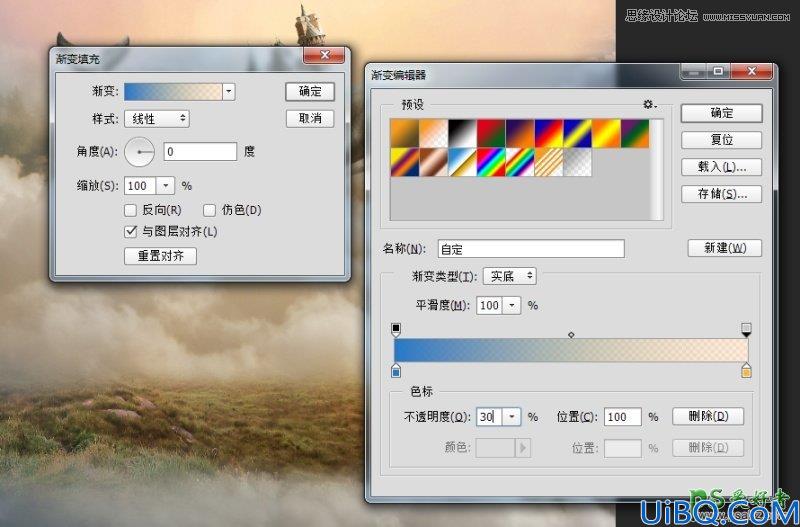Viewport: 800px width, 527px height.
Task: Select the orange-yellow-orange gradient preset
Action: [606, 134]
